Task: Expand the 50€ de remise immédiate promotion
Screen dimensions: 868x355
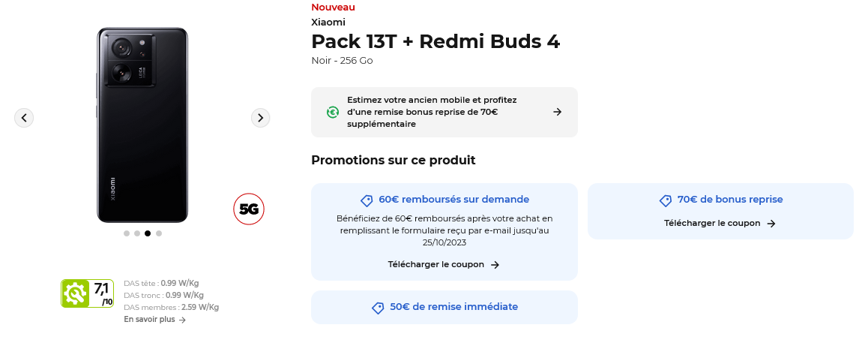Action: (x=453, y=307)
